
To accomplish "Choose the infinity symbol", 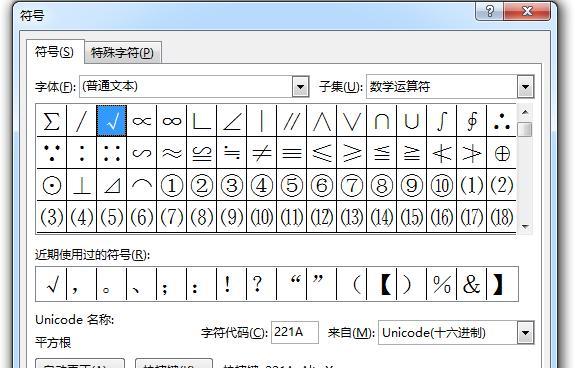I will (x=172, y=121).
